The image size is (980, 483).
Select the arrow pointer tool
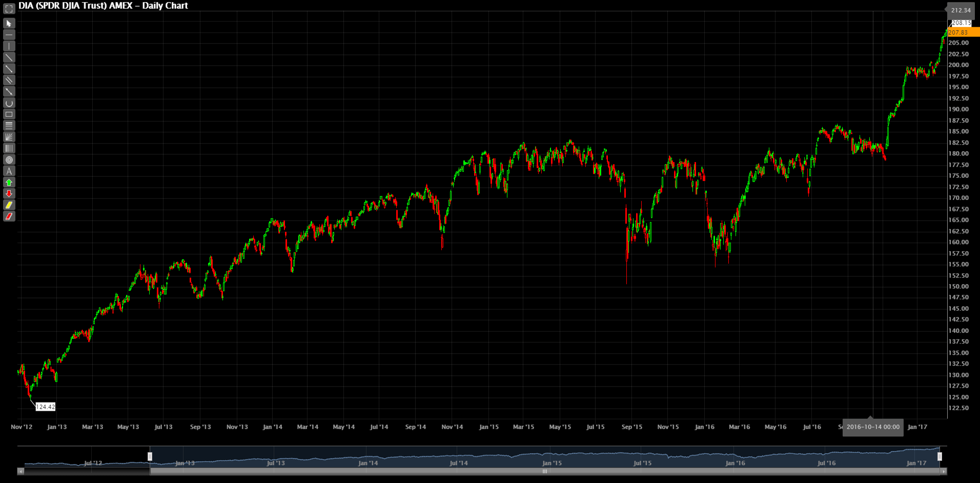coord(9,24)
